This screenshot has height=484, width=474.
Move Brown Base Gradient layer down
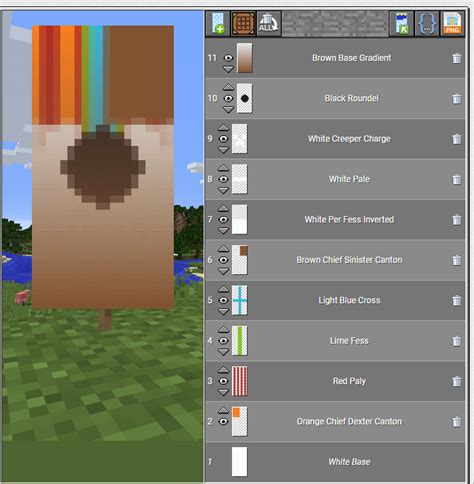click(228, 69)
